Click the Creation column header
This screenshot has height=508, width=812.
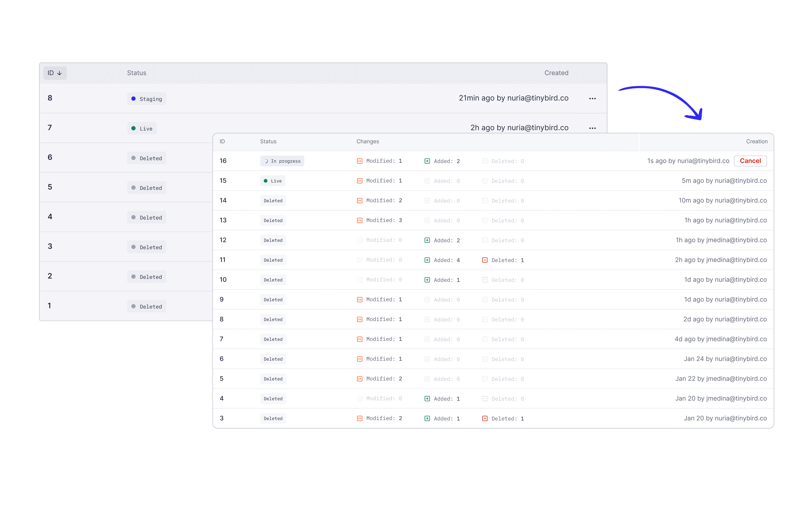[757, 141]
